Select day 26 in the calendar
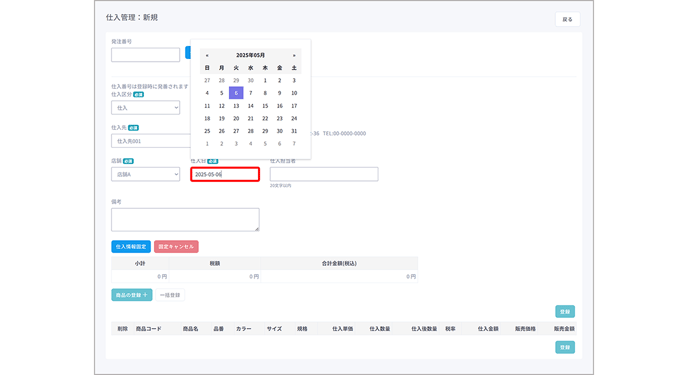The image size is (688, 375). click(x=222, y=131)
